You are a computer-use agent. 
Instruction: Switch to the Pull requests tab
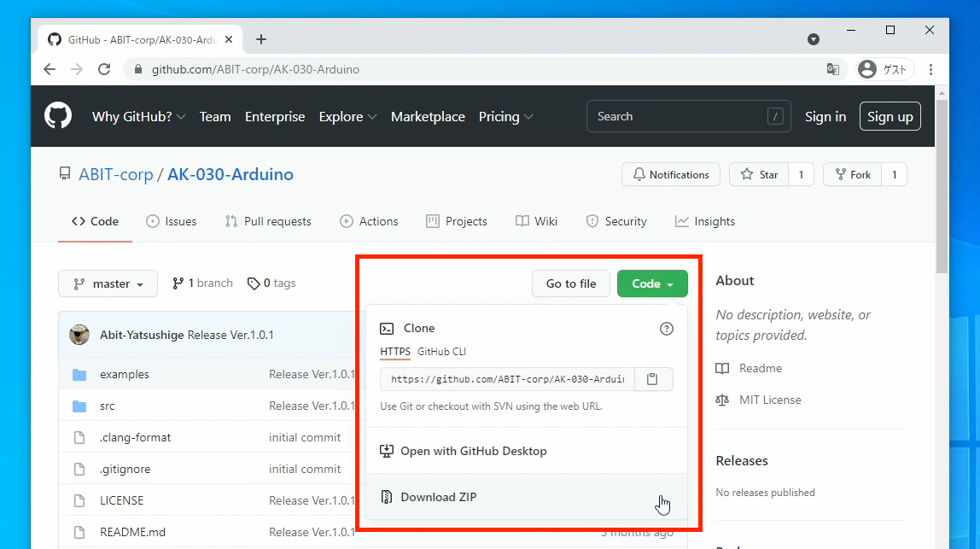[268, 221]
